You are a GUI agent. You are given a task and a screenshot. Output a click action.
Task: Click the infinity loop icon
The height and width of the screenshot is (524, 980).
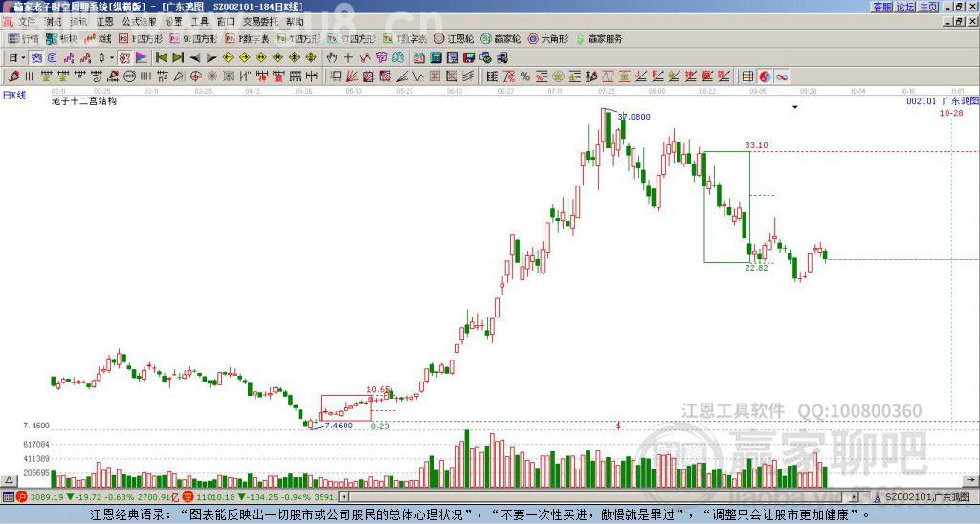point(781,76)
